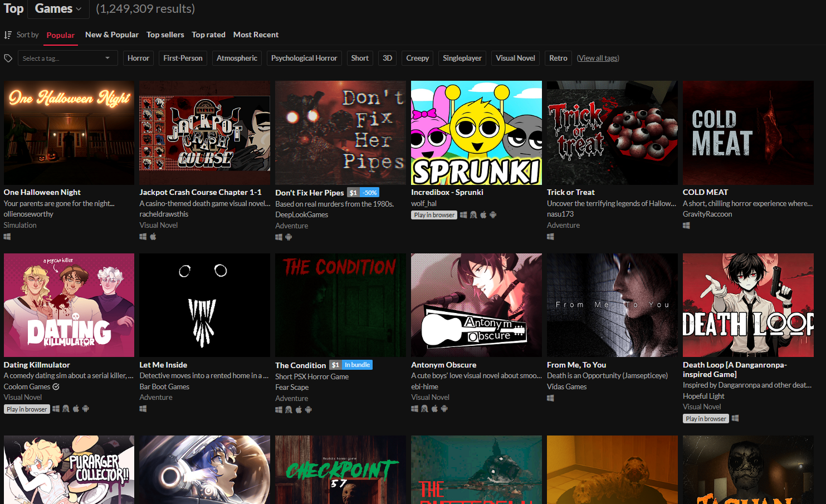The image size is (826, 504).
Task: Click the tag icon beside the tag selector
Action: pyautogui.click(x=8, y=58)
